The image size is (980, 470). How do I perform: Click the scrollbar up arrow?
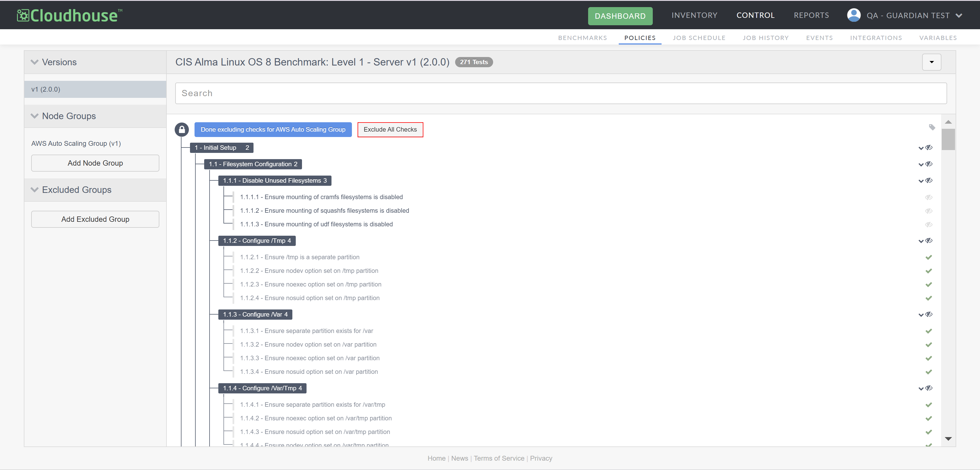tap(948, 122)
